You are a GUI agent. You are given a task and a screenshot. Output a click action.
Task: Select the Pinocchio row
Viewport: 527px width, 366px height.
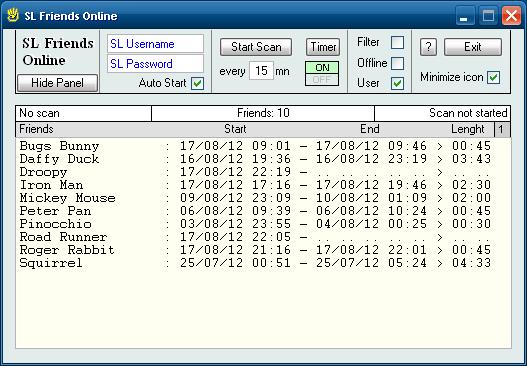[x=255, y=224]
